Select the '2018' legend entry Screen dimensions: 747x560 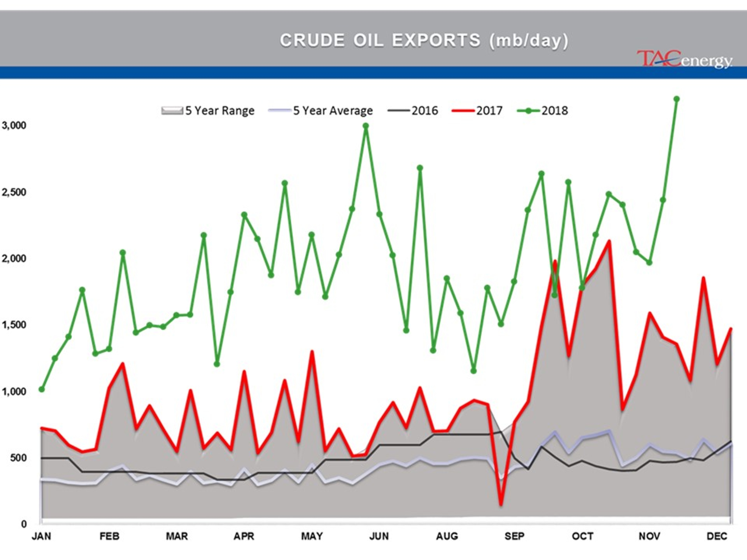point(543,111)
